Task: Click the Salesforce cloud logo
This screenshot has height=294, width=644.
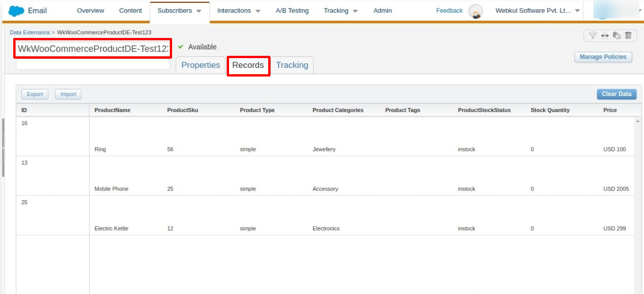Action: point(16,11)
